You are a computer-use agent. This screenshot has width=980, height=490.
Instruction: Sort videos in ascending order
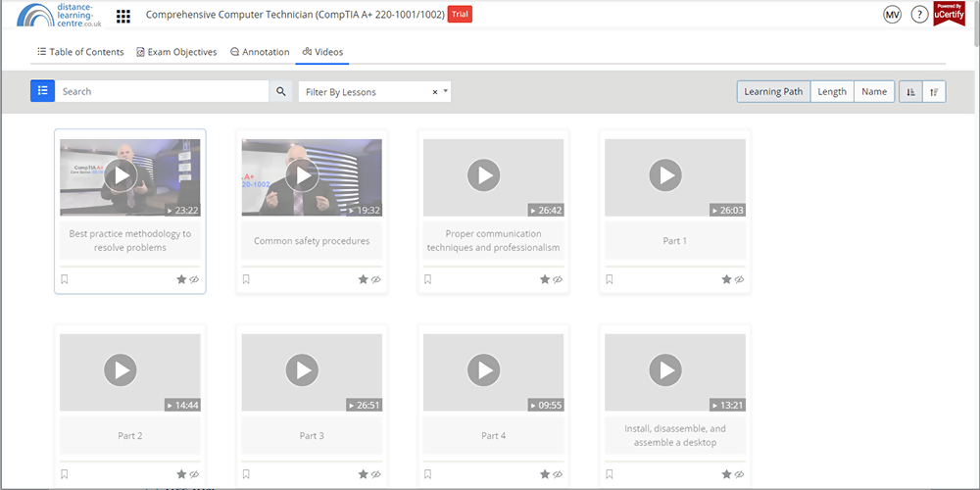(x=910, y=91)
